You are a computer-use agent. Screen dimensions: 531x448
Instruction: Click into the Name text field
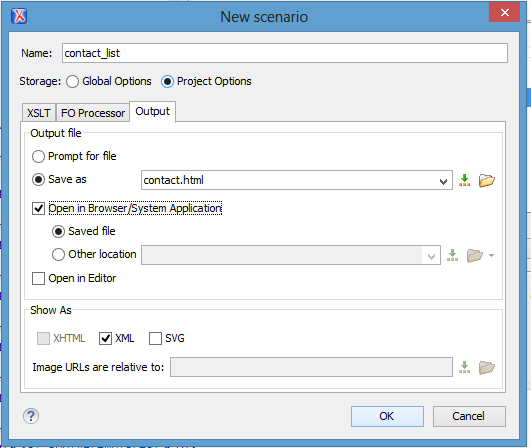tap(284, 53)
